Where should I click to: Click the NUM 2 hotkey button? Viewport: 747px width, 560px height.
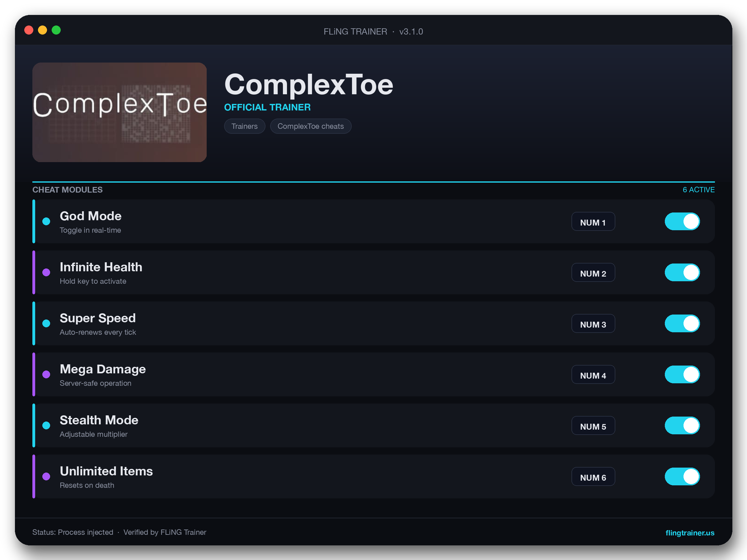(x=593, y=273)
